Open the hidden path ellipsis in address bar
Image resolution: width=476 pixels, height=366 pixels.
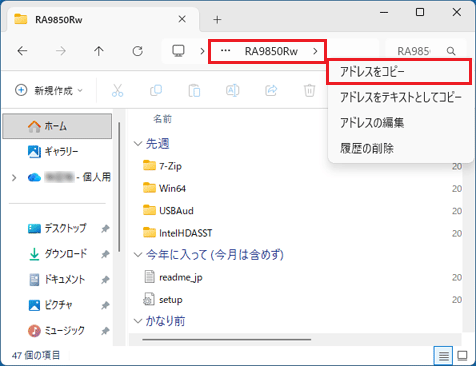[x=226, y=51]
